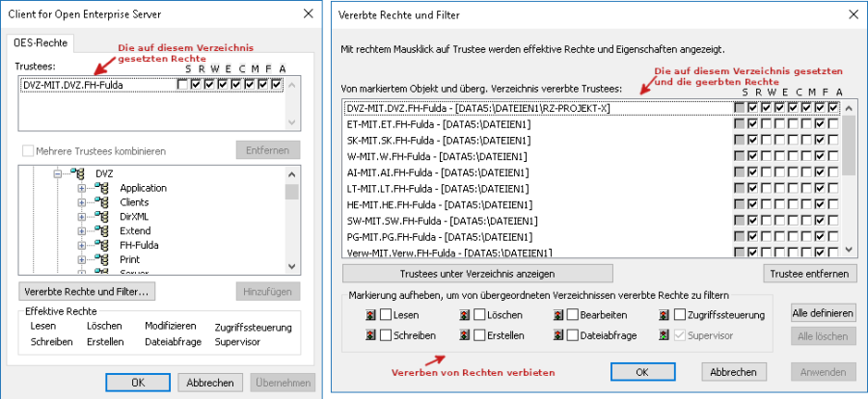Screen dimensions: 868x399
Task: Enable the Schreiben inheritance filter checkbox
Action: 385,335
